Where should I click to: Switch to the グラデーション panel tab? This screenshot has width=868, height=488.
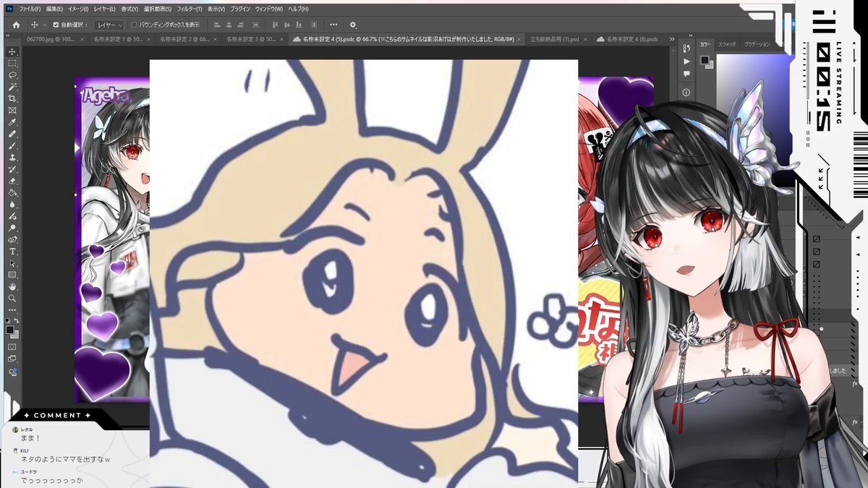pyautogui.click(x=757, y=44)
